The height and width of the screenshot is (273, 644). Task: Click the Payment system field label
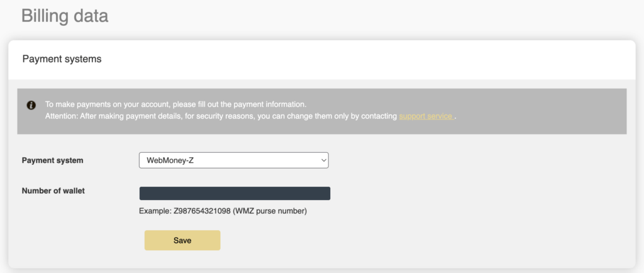coord(52,160)
